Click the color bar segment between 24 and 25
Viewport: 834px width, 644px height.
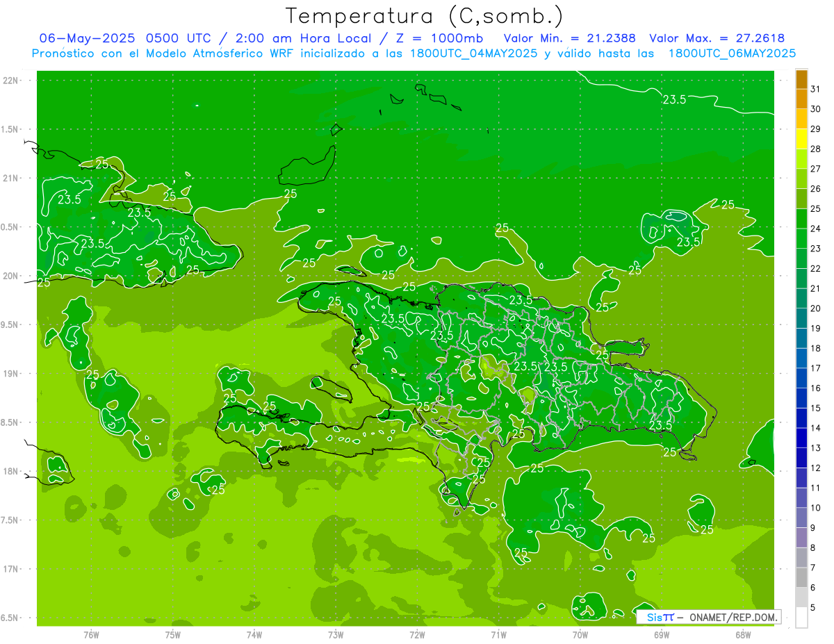tap(801, 218)
